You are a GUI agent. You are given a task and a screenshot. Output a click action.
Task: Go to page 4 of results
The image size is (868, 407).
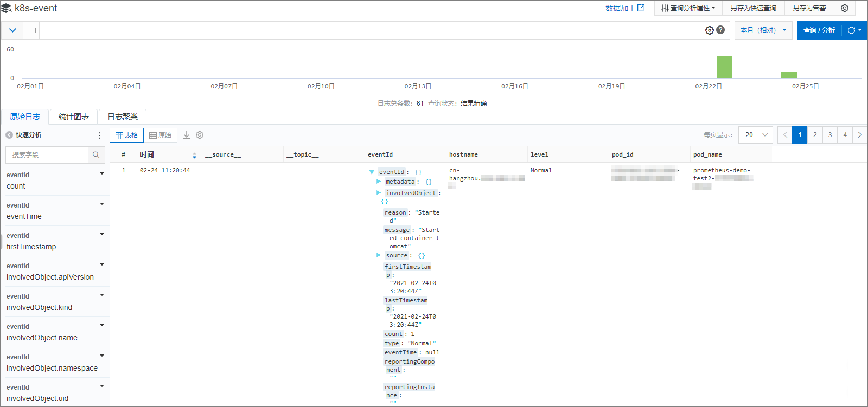pyautogui.click(x=845, y=135)
